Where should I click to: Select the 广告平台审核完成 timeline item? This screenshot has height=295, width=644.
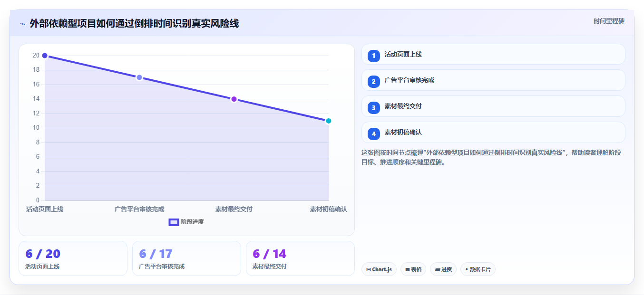(x=493, y=80)
